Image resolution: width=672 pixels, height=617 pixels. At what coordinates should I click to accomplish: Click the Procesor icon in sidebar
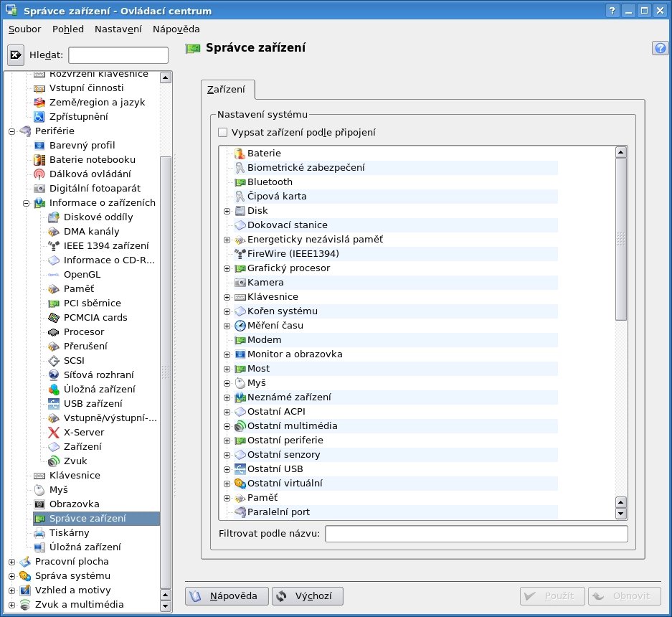[54, 332]
